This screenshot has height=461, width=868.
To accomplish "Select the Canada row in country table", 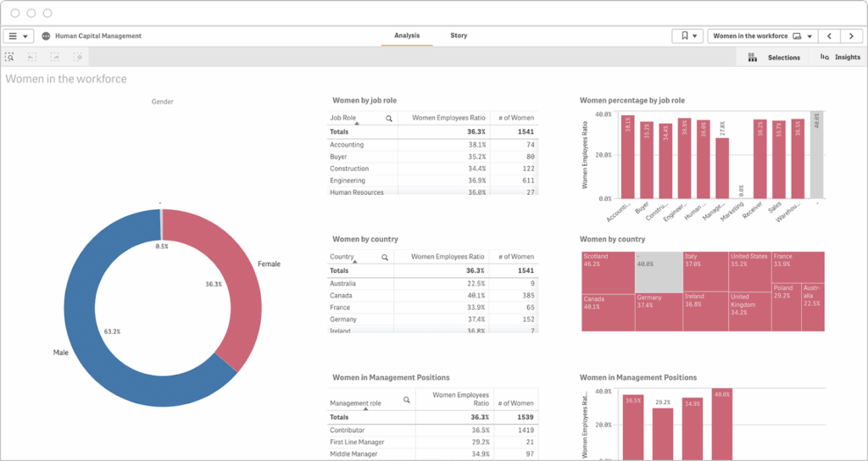I will click(x=432, y=296).
